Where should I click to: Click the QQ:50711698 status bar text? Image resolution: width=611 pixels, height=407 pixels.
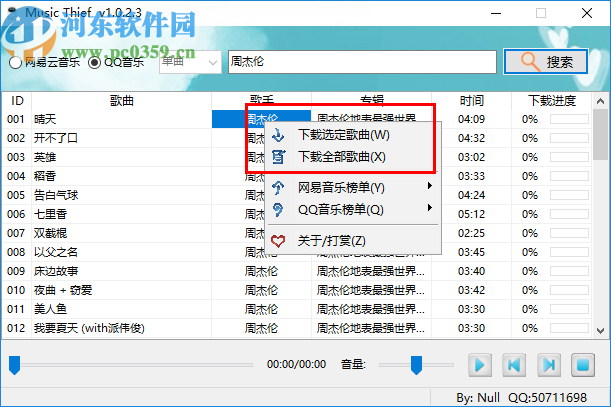pos(547,398)
